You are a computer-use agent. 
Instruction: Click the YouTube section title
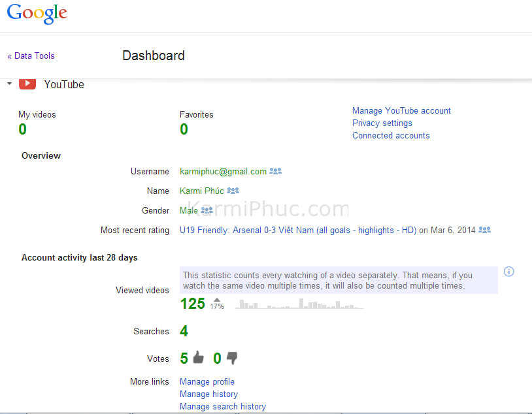pos(64,84)
